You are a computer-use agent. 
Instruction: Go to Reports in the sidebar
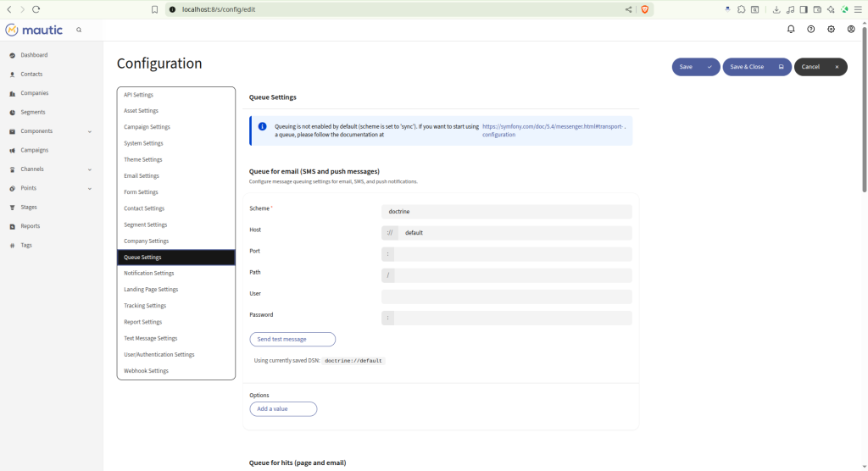31,226
